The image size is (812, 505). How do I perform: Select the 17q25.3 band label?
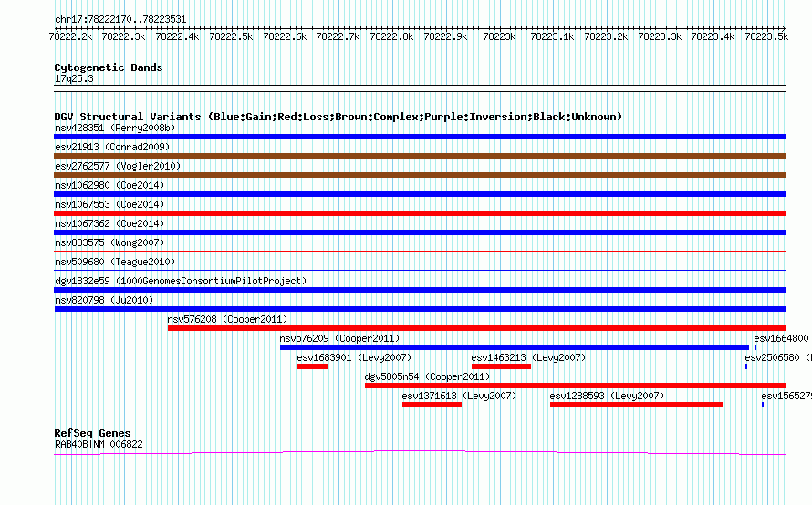tap(74, 78)
